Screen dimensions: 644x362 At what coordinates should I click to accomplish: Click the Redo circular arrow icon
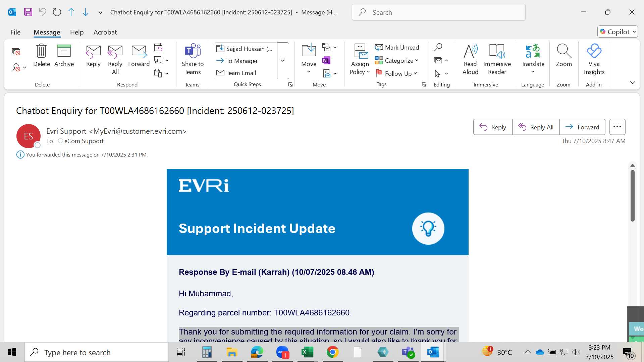(57, 12)
